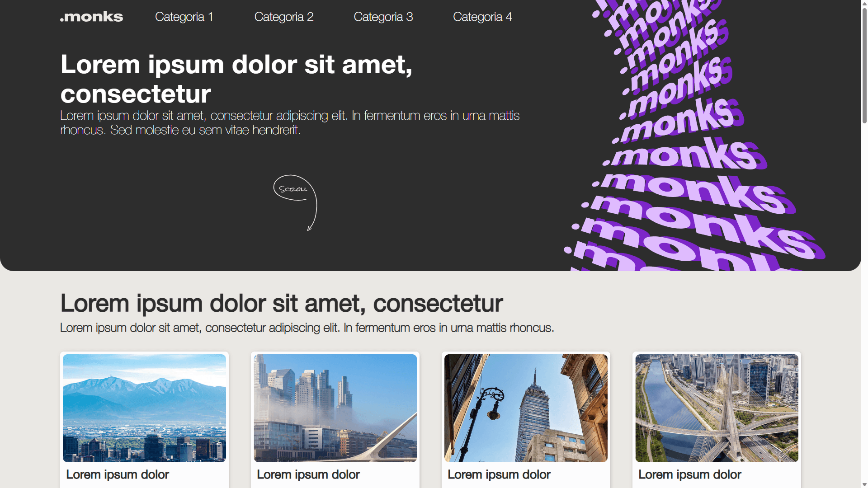Image resolution: width=868 pixels, height=488 pixels.
Task: Click third card's Lorem ipsum dolor title
Action: pos(499,474)
